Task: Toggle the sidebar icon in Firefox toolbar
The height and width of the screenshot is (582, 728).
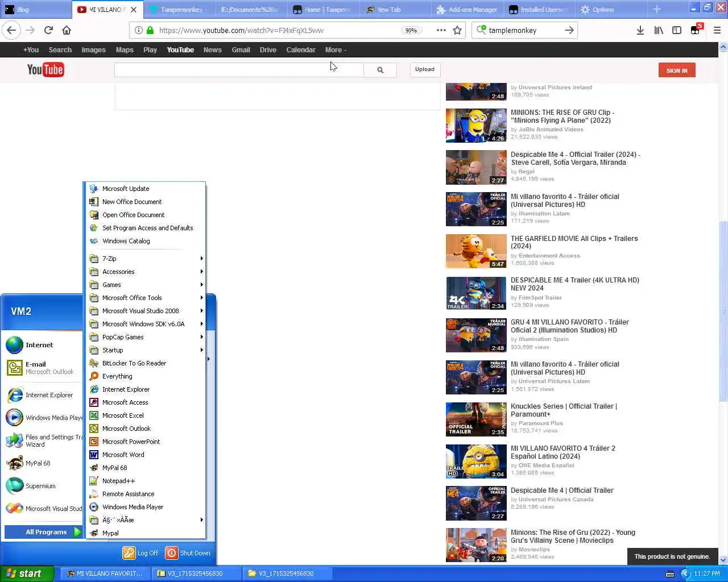Action: point(677,30)
